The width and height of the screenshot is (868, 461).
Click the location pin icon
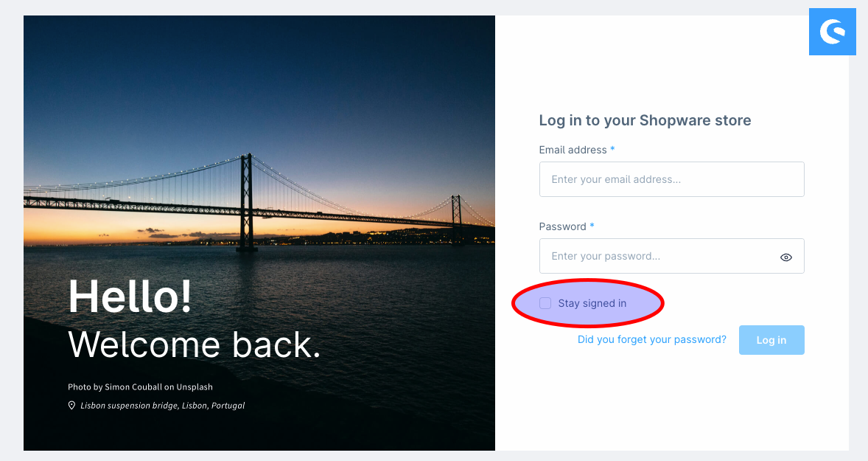pos(71,406)
